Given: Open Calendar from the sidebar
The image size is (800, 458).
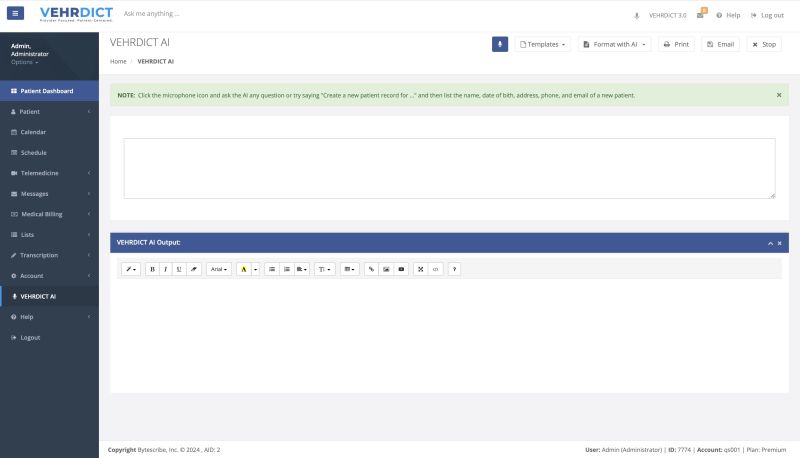Looking at the screenshot, I should [x=34, y=132].
